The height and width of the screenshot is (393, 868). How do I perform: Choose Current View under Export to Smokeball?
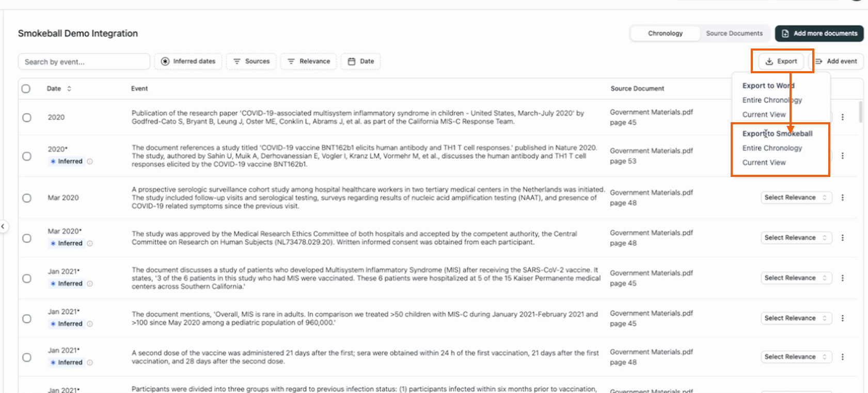click(764, 162)
